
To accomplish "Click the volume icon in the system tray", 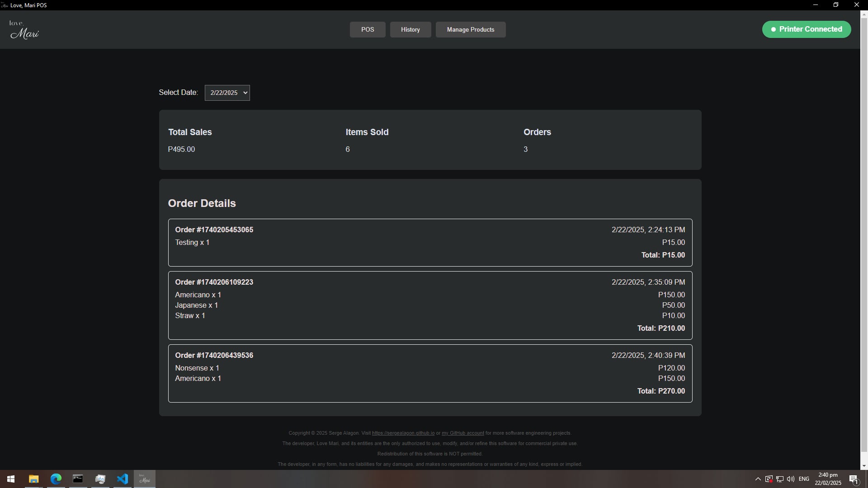I will [791, 479].
